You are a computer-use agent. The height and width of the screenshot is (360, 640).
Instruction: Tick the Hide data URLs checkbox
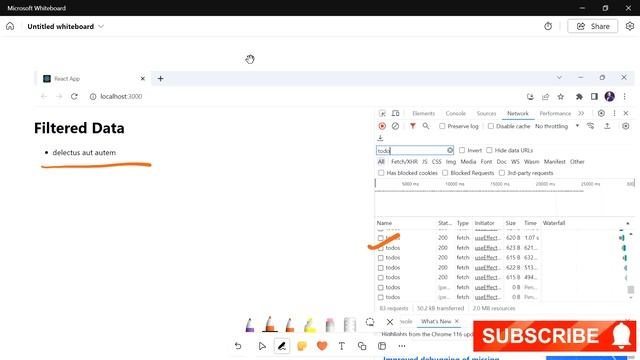[489, 151]
